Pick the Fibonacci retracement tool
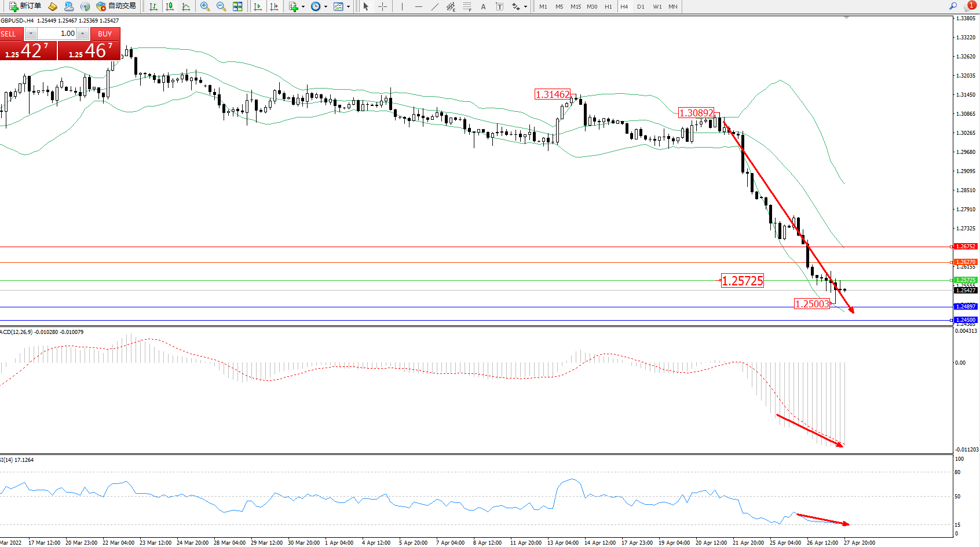The height and width of the screenshot is (547, 980). [467, 6]
